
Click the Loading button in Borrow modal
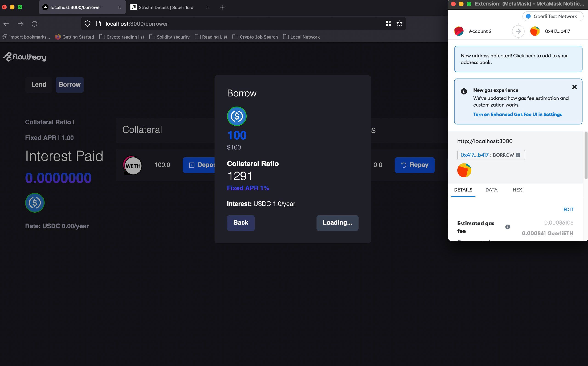[x=337, y=223]
